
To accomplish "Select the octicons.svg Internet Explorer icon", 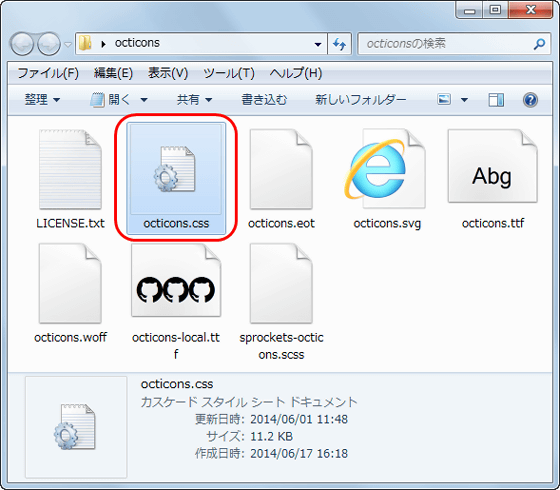I will [x=385, y=169].
